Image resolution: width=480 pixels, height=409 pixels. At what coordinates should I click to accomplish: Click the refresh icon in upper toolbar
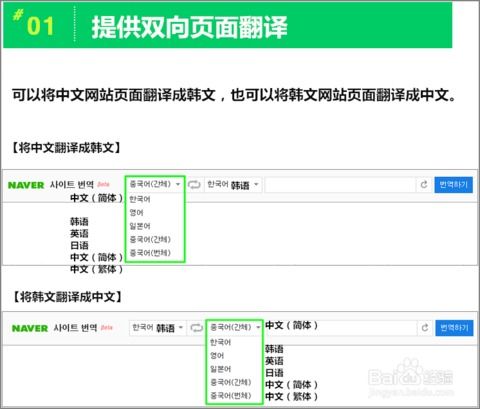coord(424,184)
